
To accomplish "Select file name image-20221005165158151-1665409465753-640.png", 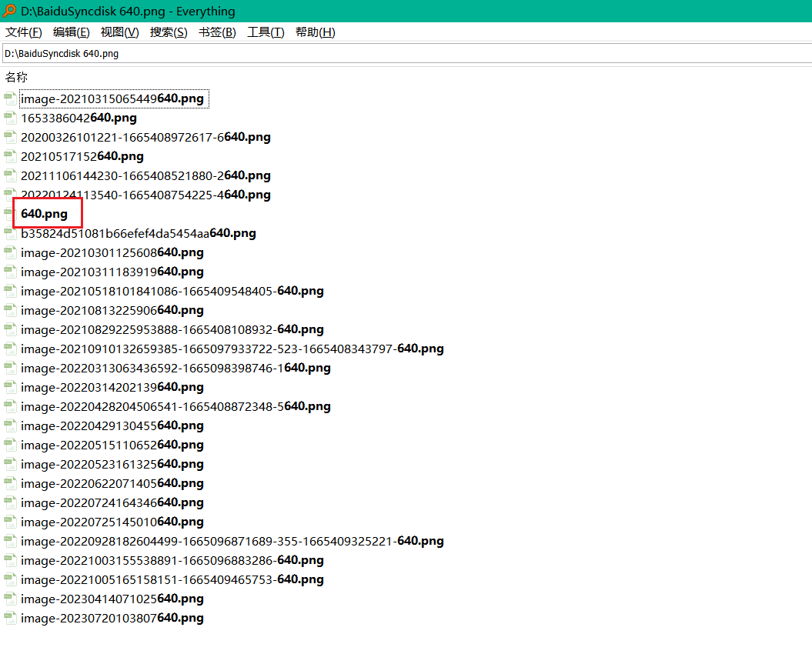I will click(172, 579).
